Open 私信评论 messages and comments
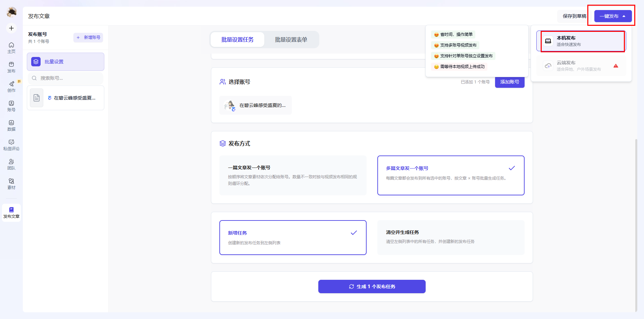644x319 pixels. (11, 145)
